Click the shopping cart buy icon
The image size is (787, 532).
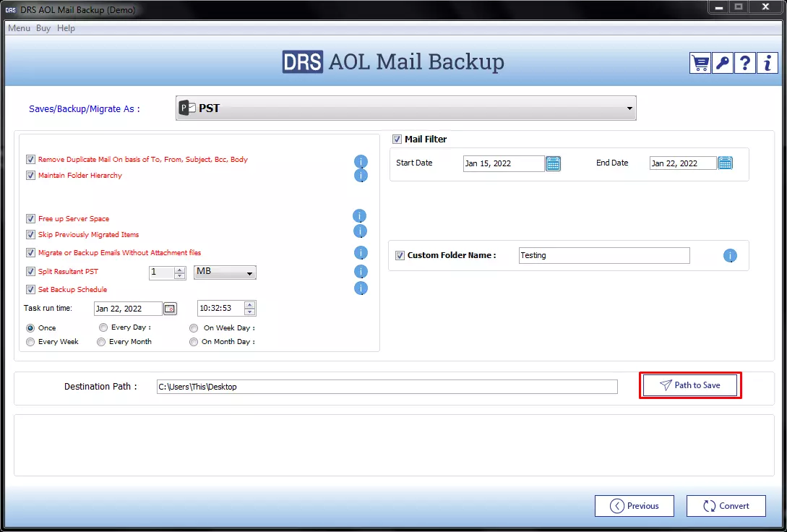pos(700,63)
